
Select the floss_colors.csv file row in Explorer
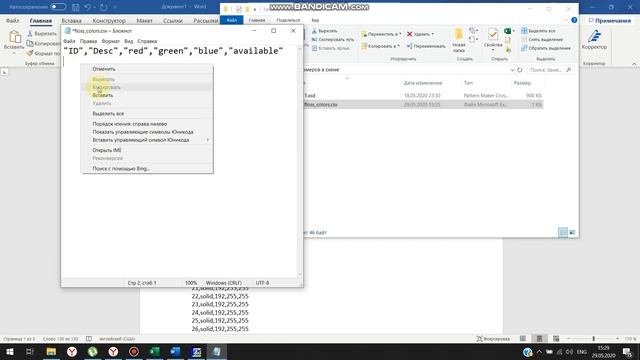[423, 105]
